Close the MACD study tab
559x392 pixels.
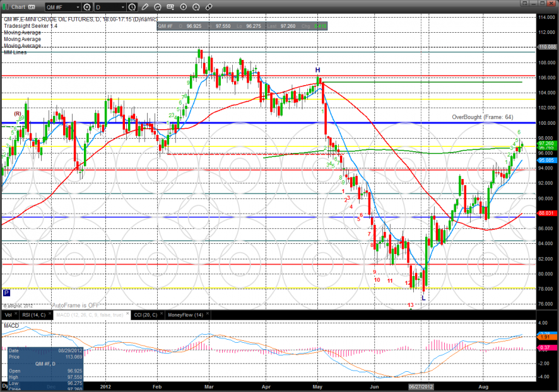pos(127,314)
